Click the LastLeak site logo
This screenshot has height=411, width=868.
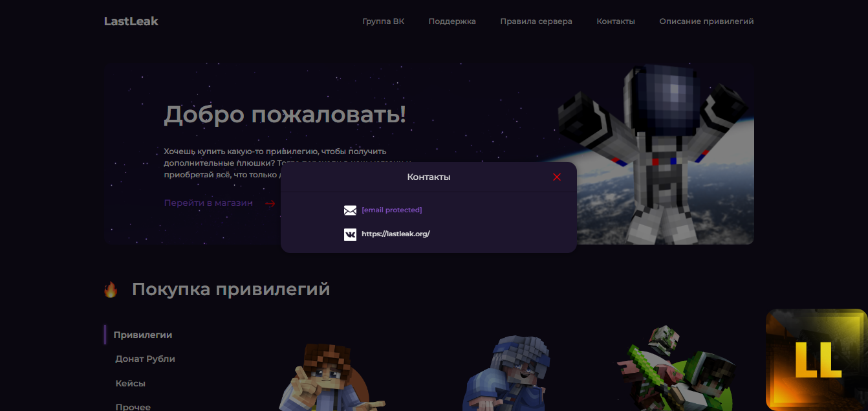131,21
